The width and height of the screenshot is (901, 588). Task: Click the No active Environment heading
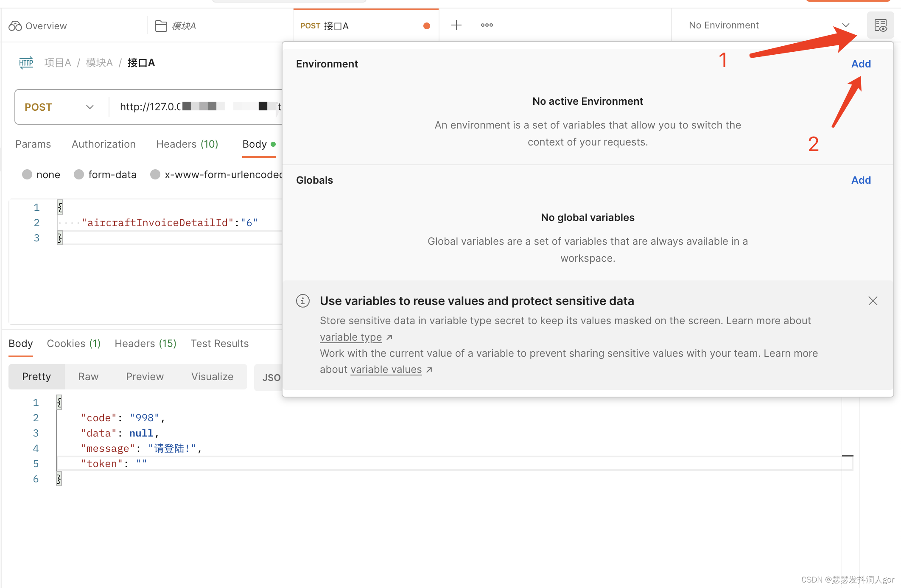[x=588, y=101]
